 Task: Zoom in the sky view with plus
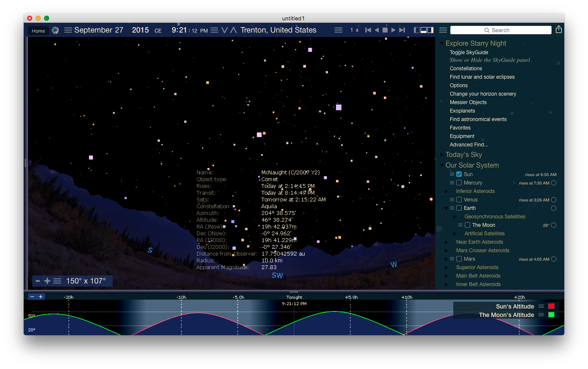click(47, 281)
